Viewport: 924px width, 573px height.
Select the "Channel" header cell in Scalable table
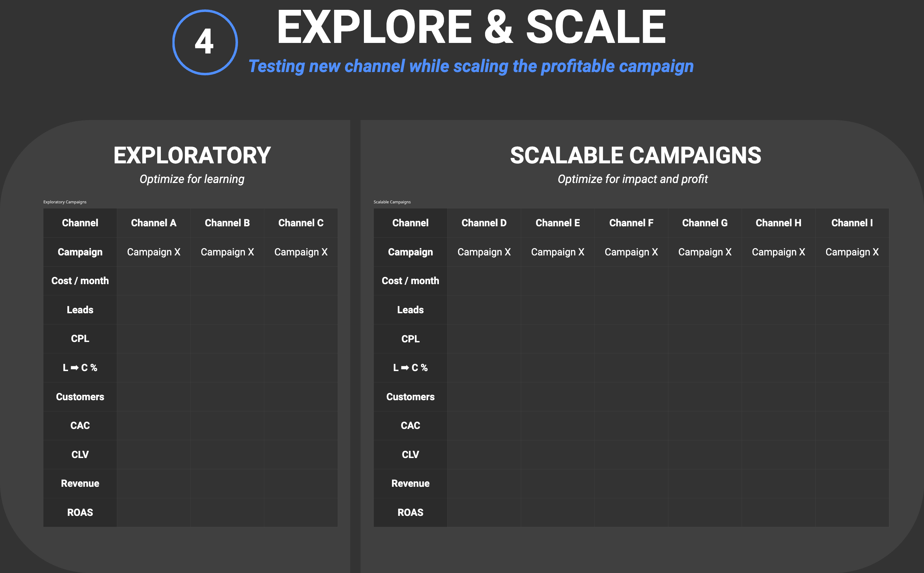click(411, 223)
